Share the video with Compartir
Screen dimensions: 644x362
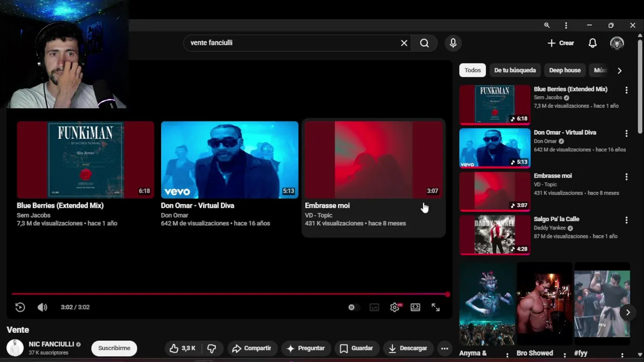(251, 348)
